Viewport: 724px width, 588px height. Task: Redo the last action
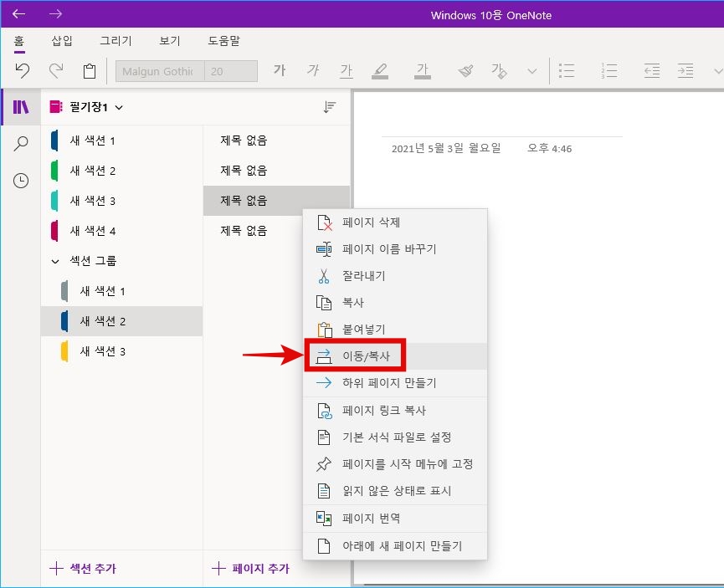coord(56,70)
